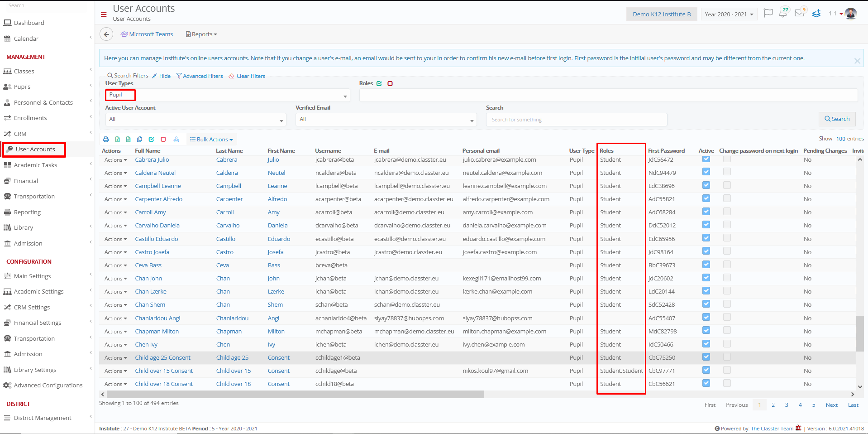Click the Search button
This screenshot has height=434, width=868.
pos(837,119)
